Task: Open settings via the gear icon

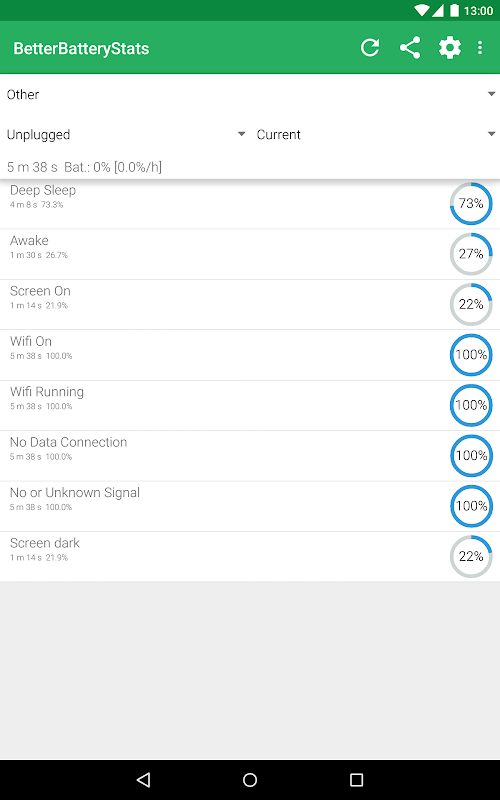Action: pos(449,48)
